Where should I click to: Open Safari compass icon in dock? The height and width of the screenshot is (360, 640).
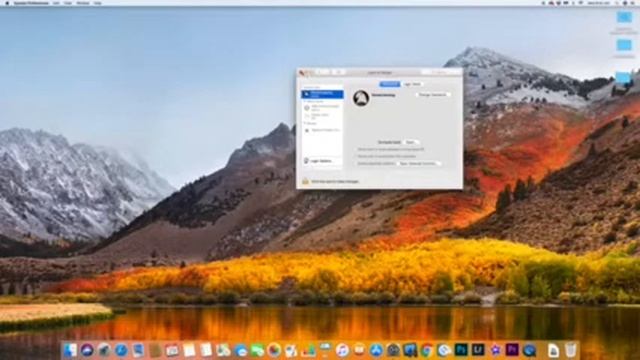coord(121,350)
